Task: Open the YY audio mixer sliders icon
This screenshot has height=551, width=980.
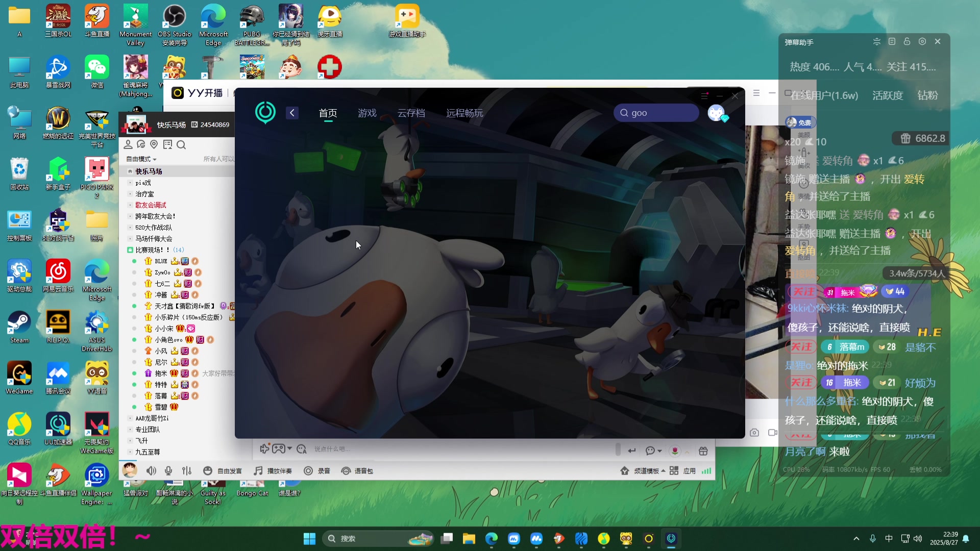Action: click(x=187, y=471)
